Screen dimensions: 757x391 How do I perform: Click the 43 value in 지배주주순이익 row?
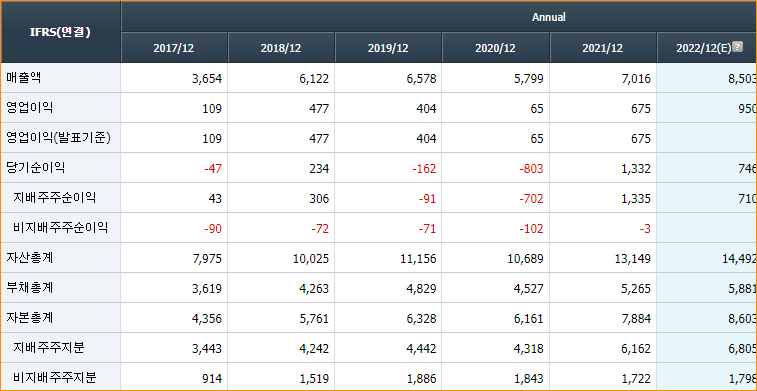click(215, 198)
